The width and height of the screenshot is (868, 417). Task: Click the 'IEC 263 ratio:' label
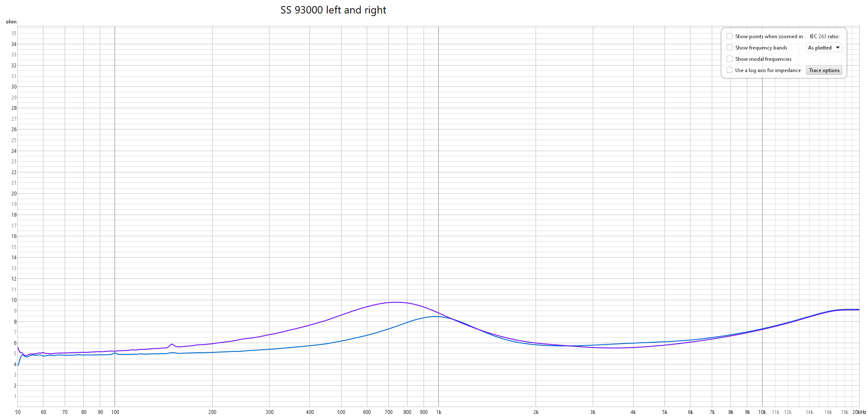[x=825, y=36]
